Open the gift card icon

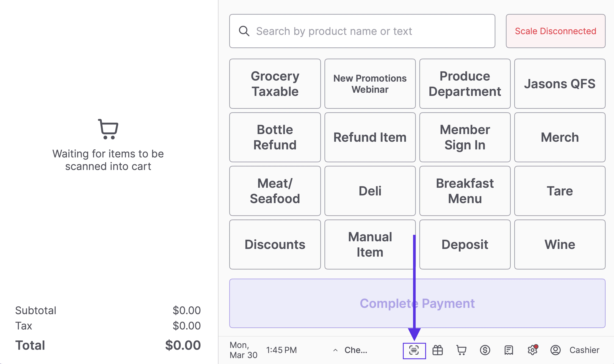[437, 350]
